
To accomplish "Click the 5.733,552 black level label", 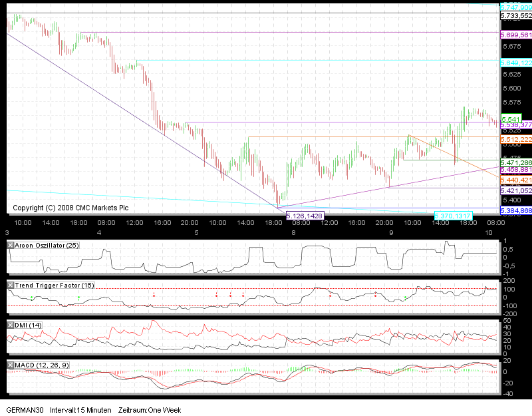I will pos(516,15).
